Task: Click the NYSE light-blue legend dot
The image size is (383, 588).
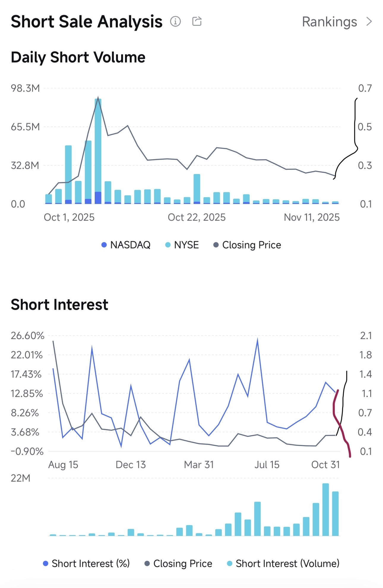Action: [168, 245]
